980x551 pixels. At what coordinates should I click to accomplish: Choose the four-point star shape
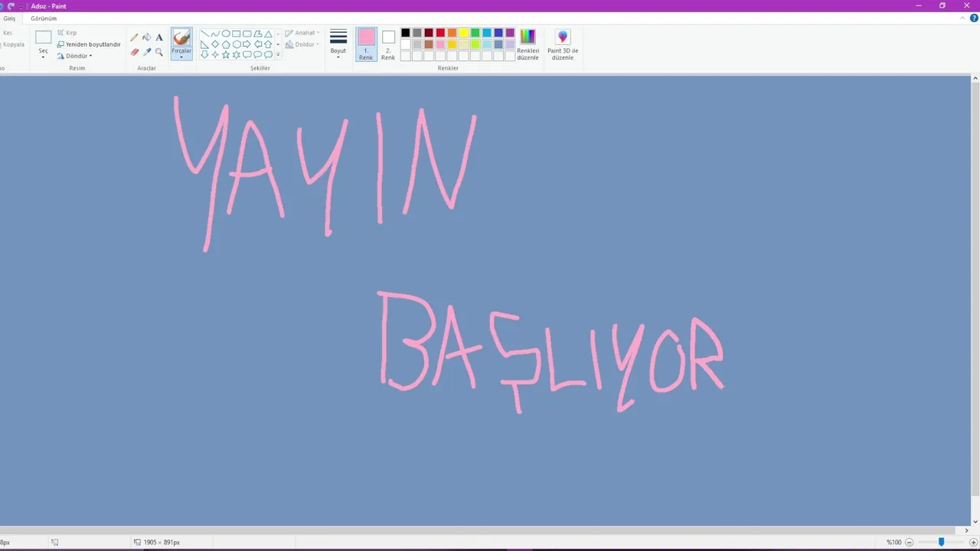pos(215,54)
